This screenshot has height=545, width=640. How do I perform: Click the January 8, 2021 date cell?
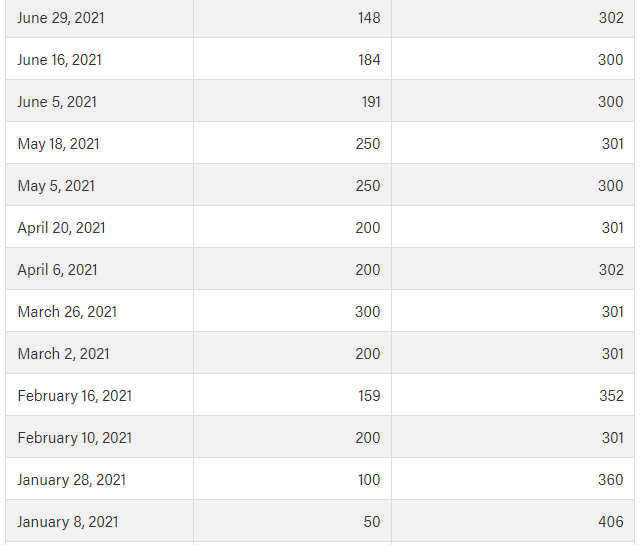67,522
